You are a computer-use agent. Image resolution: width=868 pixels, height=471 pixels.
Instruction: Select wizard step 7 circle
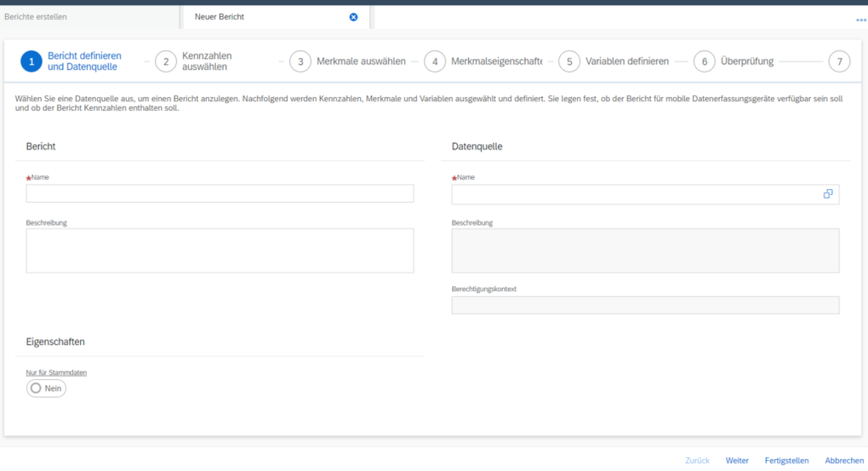[839, 61]
